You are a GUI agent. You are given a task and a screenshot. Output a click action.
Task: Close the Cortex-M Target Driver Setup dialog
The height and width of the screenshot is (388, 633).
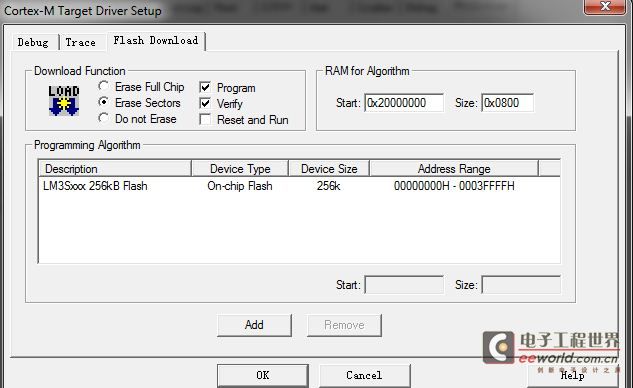coord(604,6)
